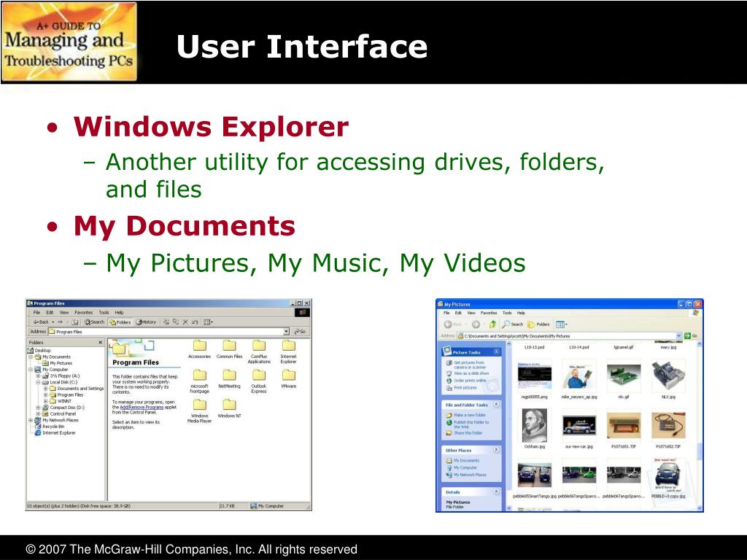Open the Internet Explorer folder icon in file list
The width and height of the screenshot is (747, 560).
coord(289,346)
